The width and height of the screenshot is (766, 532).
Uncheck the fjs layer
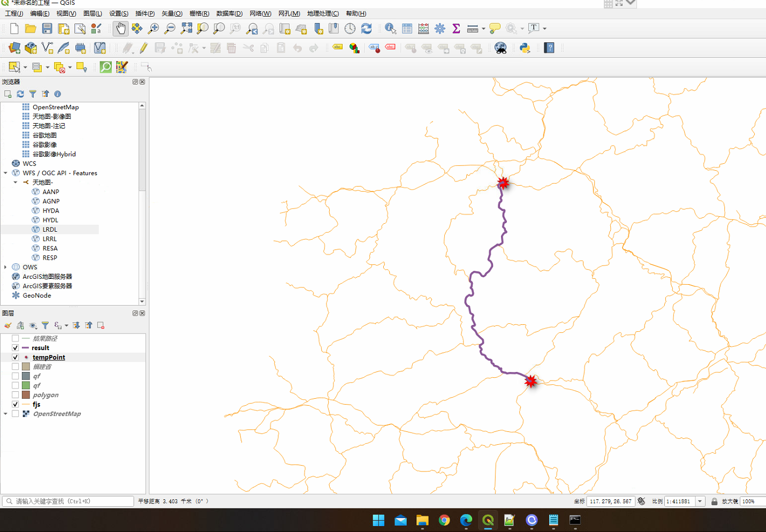(x=15, y=404)
